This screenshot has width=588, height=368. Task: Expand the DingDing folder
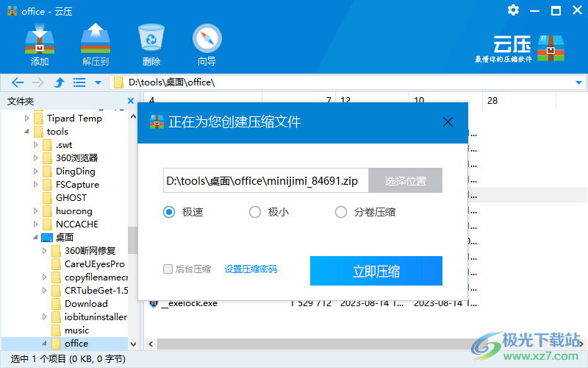pos(35,171)
